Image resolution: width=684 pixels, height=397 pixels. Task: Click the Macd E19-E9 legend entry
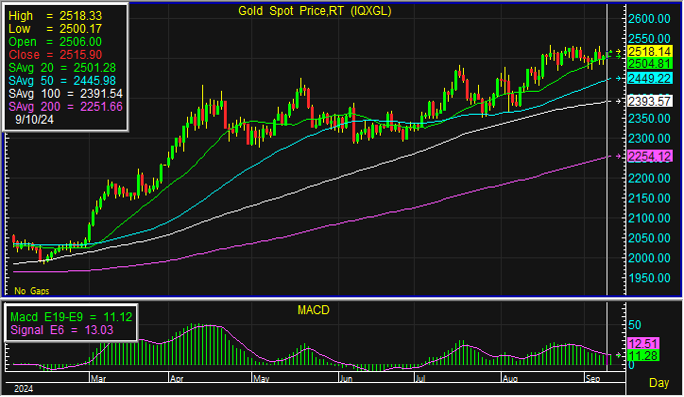tap(71, 317)
